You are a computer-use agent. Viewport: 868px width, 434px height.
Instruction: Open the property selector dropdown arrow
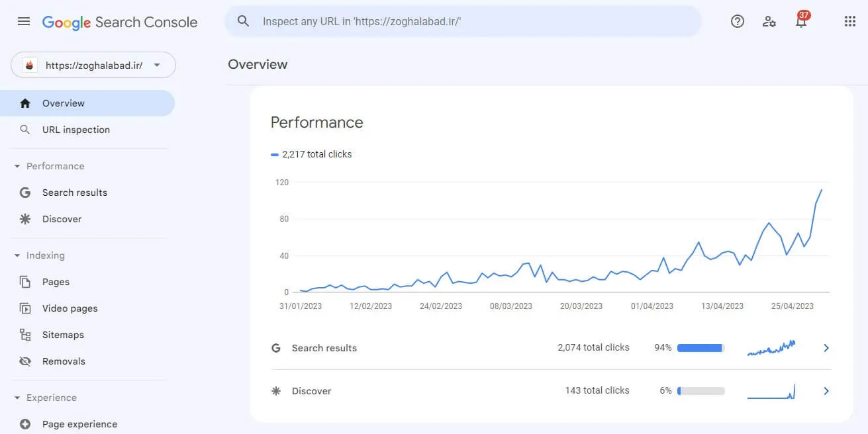pyautogui.click(x=157, y=65)
